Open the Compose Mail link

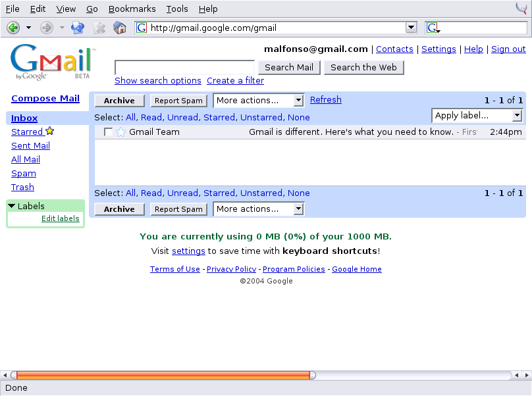tap(45, 98)
